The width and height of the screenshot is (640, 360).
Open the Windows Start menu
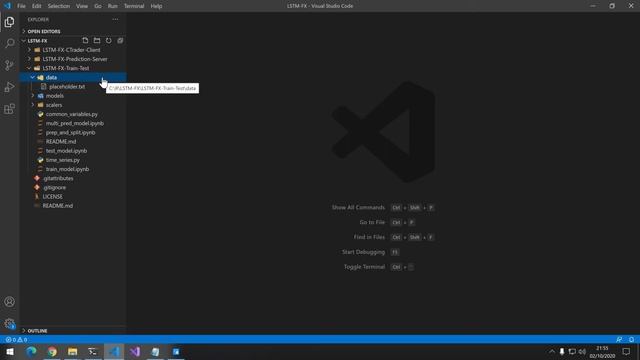(x=10, y=351)
